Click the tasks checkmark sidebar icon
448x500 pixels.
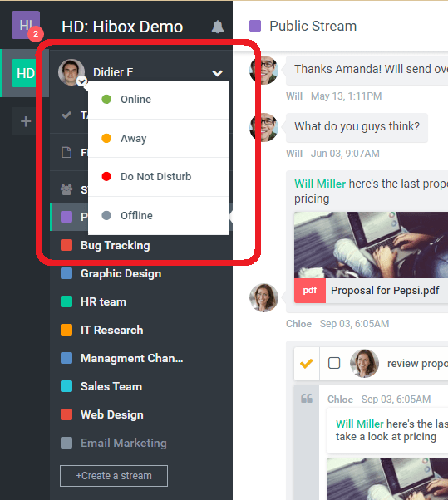coord(66,115)
